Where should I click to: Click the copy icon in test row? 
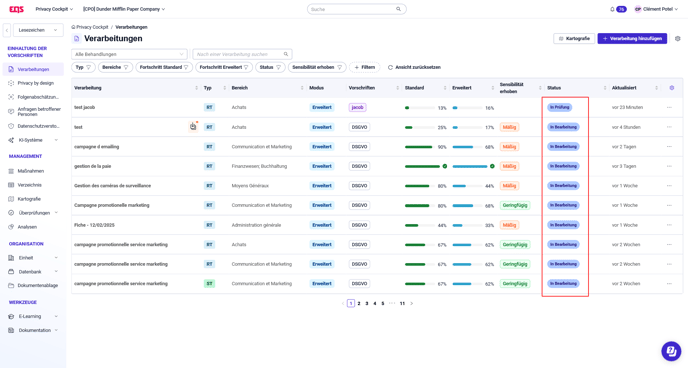pyautogui.click(x=193, y=127)
